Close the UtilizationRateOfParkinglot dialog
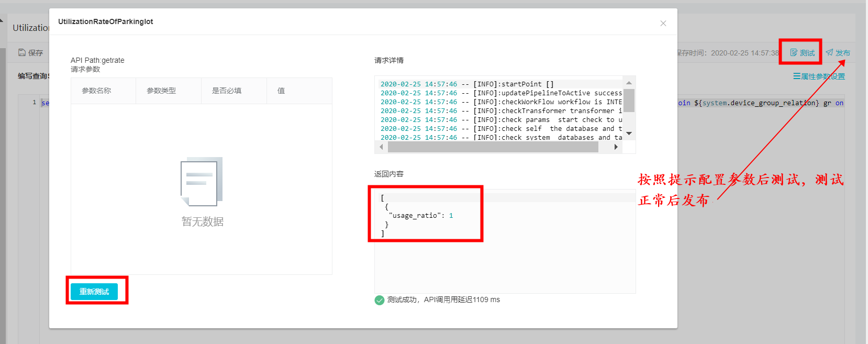 (x=663, y=23)
